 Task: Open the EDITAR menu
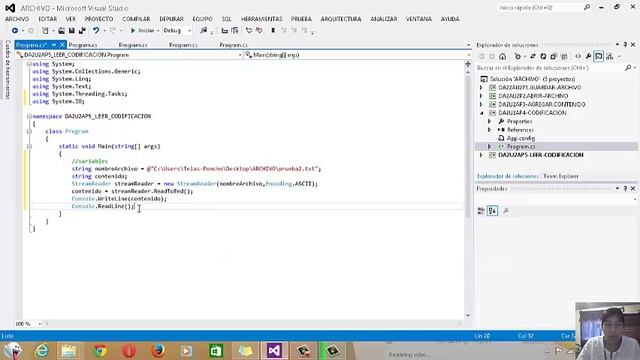(x=47, y=19)
